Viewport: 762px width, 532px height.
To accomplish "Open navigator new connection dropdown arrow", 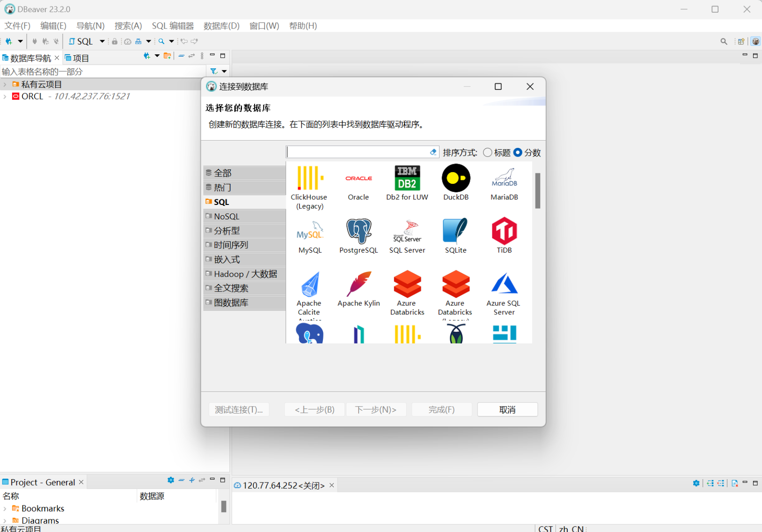I will click(157, 56).
